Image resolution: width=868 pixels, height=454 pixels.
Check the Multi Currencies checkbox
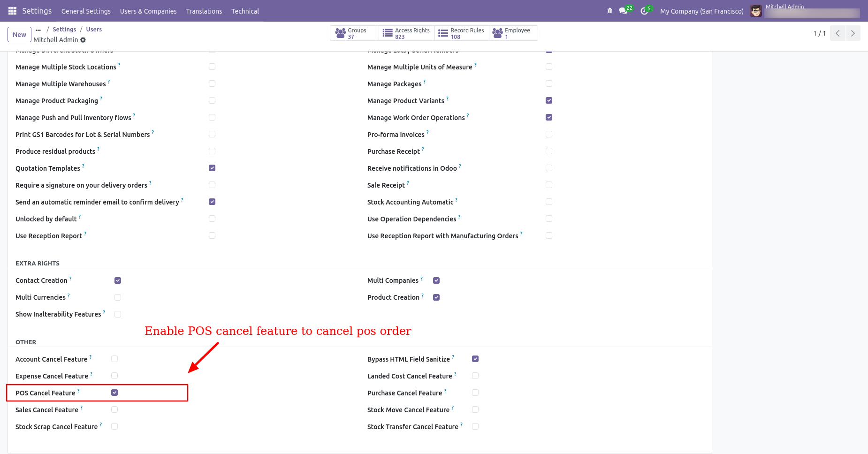pos(118,297)
